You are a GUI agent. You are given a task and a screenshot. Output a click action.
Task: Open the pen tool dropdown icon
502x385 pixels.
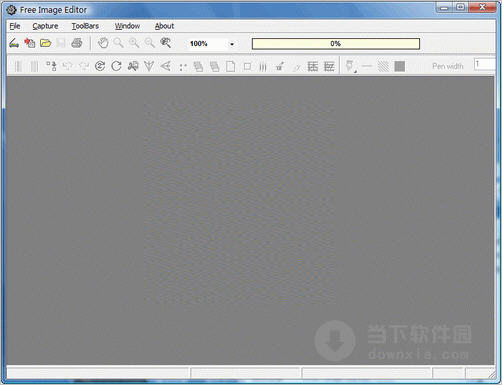[x=350, y=66]
